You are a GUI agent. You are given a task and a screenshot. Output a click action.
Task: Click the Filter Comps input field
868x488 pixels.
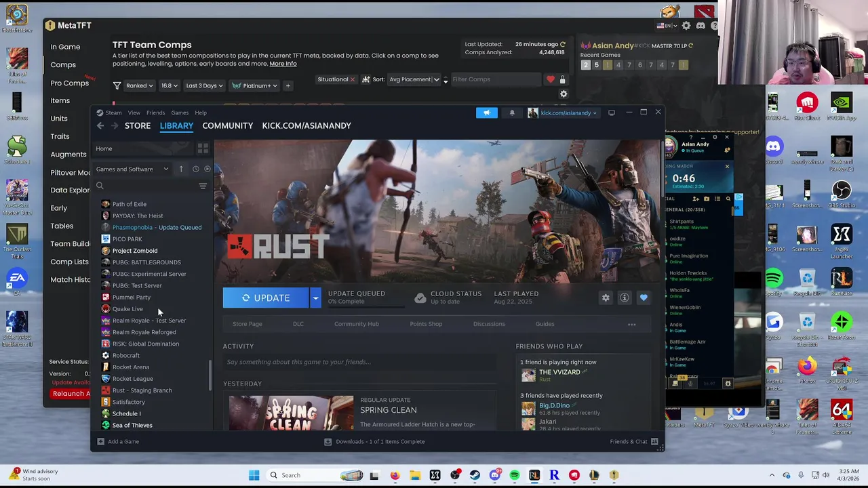496,79
